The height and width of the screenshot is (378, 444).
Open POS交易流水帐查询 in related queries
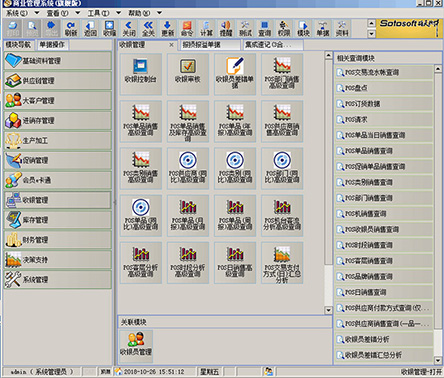coord(384,72)
